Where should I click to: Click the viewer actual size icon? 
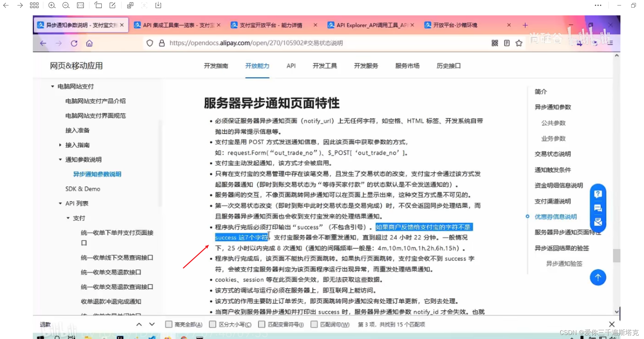point(81,5)
